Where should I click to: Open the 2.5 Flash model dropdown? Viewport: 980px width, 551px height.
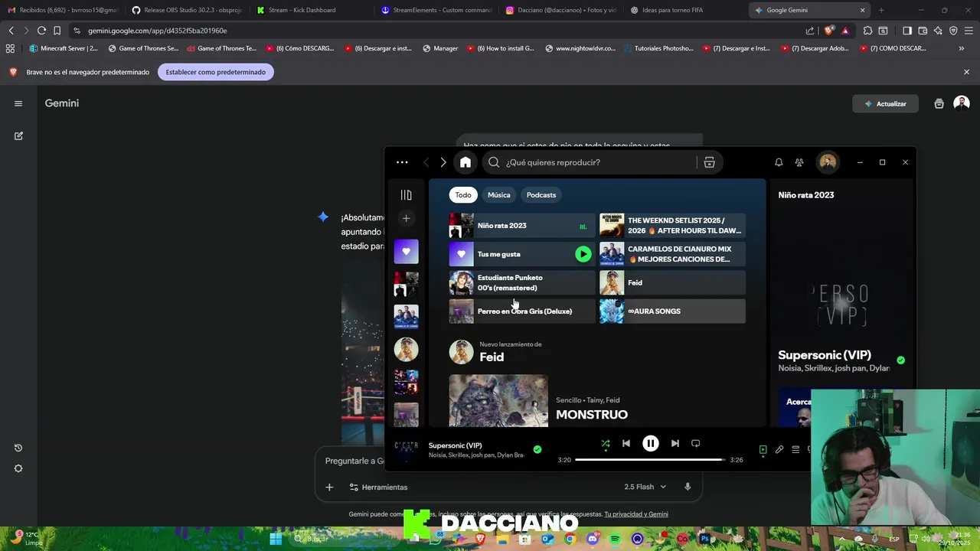coord(645,487)
